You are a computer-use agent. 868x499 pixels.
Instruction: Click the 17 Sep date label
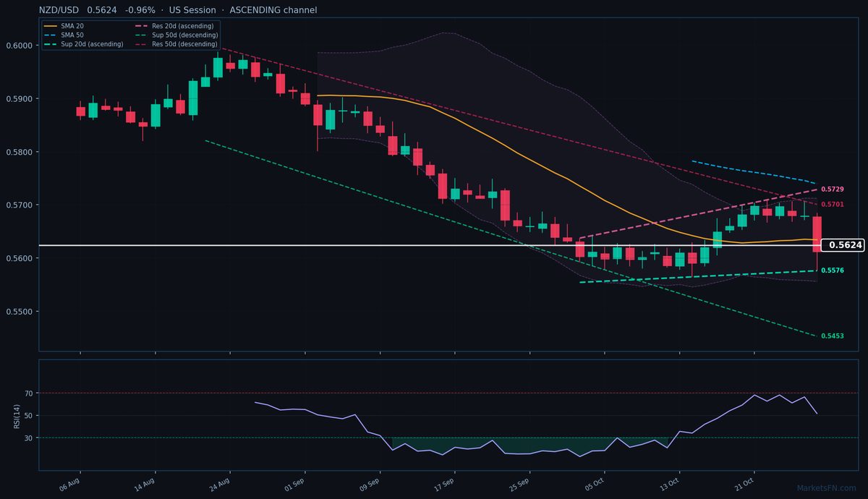[x=444, y=483]
